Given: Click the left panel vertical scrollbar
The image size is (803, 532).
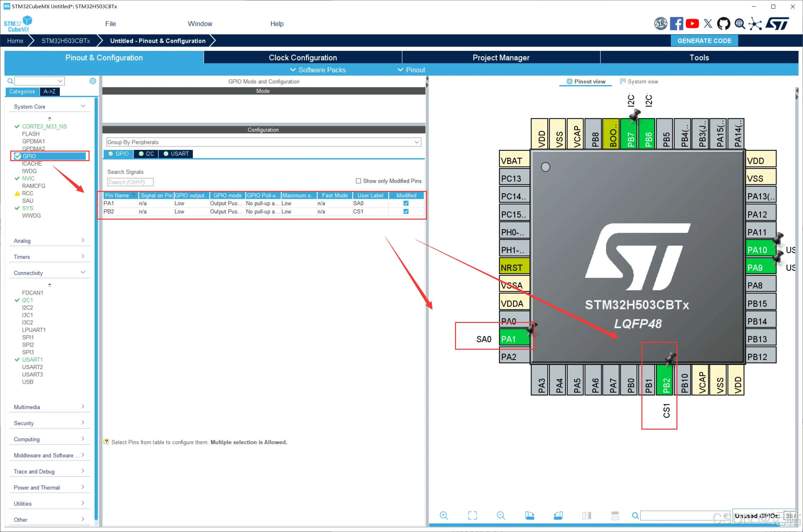Looking at the screenshot, I should (96, 309).
